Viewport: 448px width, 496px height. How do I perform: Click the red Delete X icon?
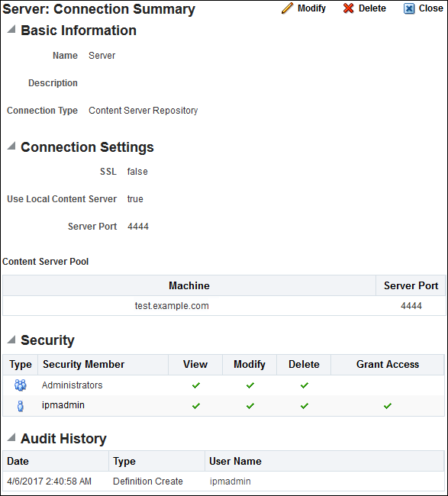point(348,8)
